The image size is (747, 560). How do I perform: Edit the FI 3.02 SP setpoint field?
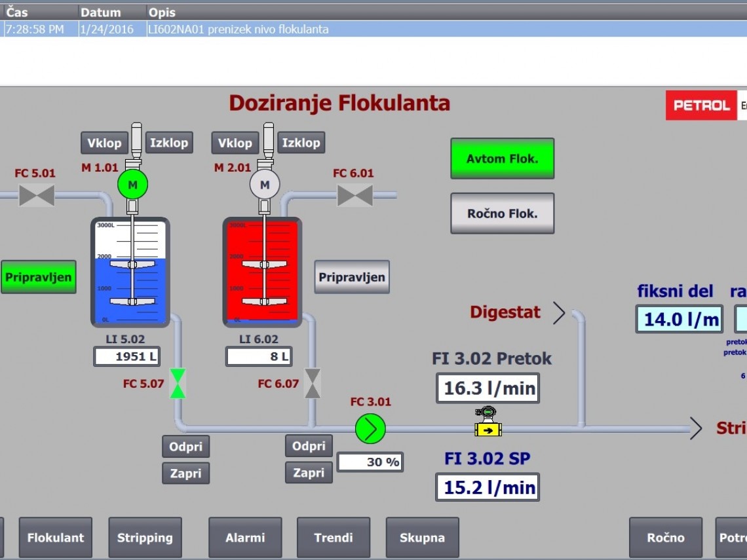488,487
